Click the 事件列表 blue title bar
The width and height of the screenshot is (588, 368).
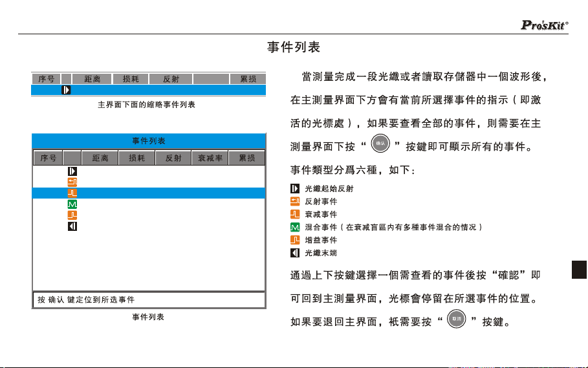[x=149, y=141]
